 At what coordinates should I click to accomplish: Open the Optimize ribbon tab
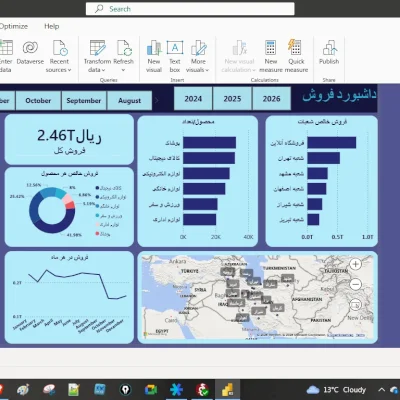click(14, 26)
